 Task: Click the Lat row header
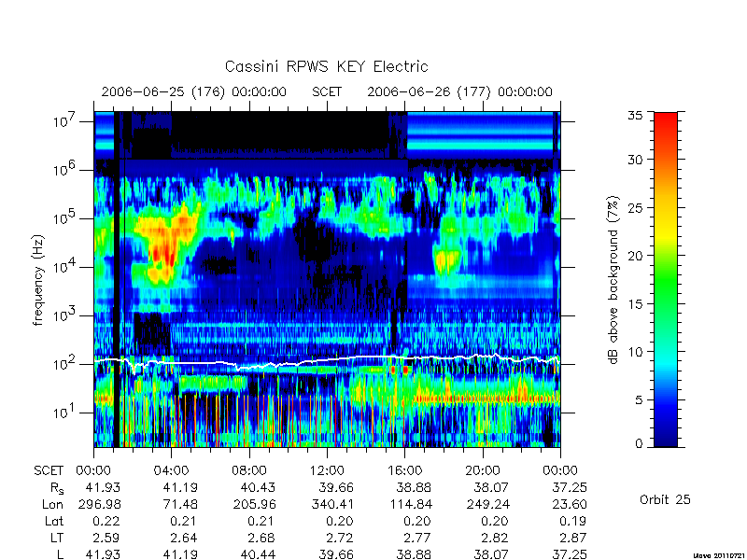pos(54,521)
